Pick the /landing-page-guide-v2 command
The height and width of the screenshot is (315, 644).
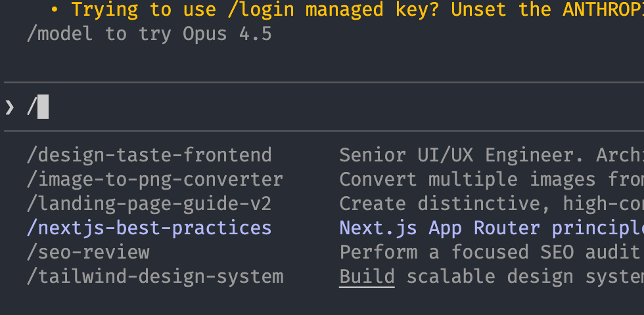tap(149, 203)
